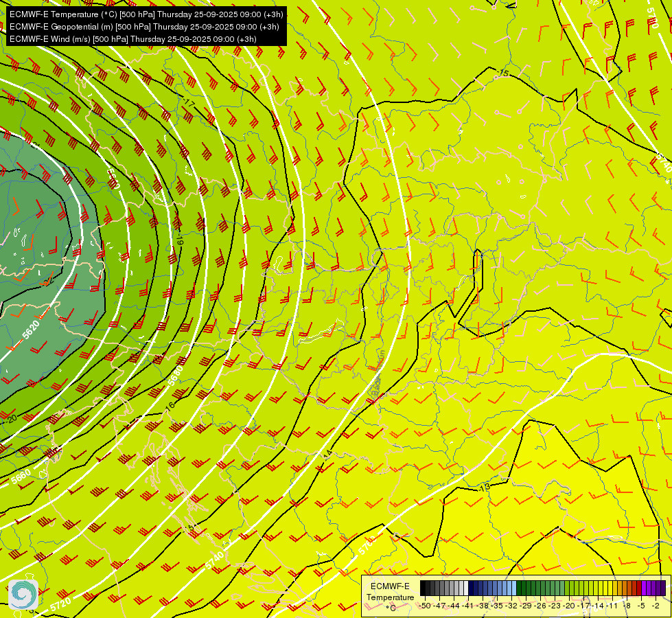The width and height of the screenshot is (672, 618).
Task: Pick the lightest blue legend swatch above -32
Action: [x=514, y=588]
